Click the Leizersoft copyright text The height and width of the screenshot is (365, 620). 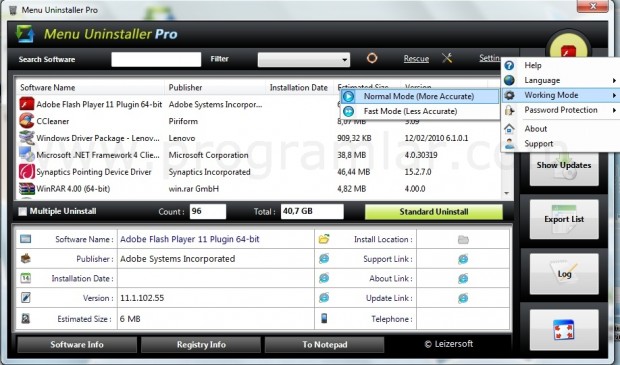(x=448, y=344)
